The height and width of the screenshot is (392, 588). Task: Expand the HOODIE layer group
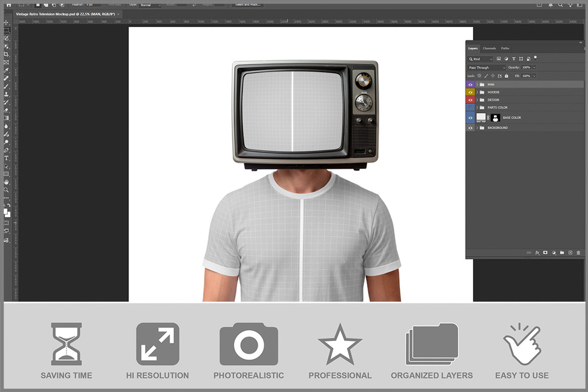[477, 92]
